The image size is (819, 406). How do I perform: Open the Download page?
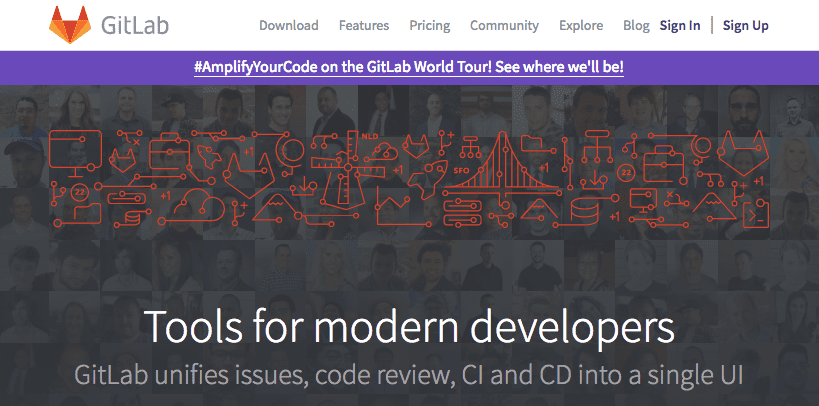[289, 25]
